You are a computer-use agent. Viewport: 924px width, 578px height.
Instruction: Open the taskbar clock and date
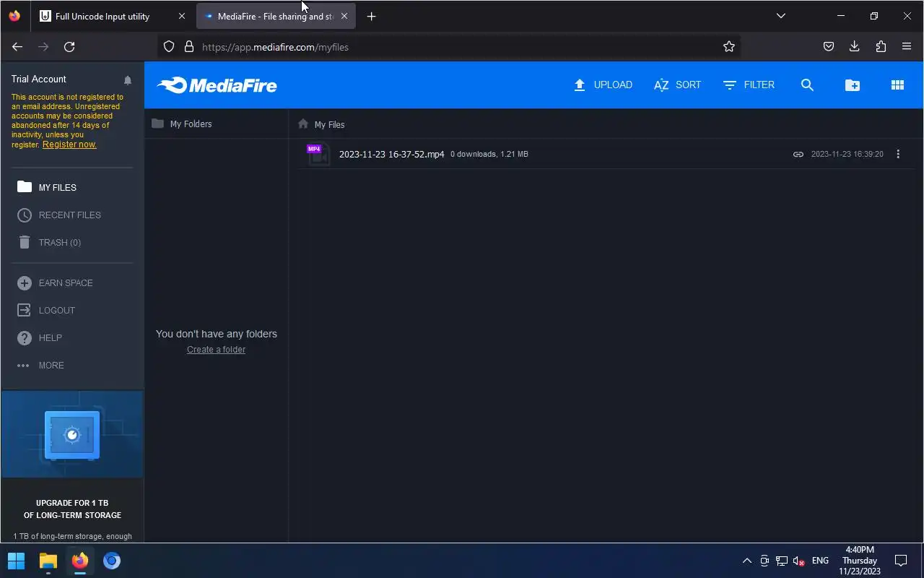[859, 561]
